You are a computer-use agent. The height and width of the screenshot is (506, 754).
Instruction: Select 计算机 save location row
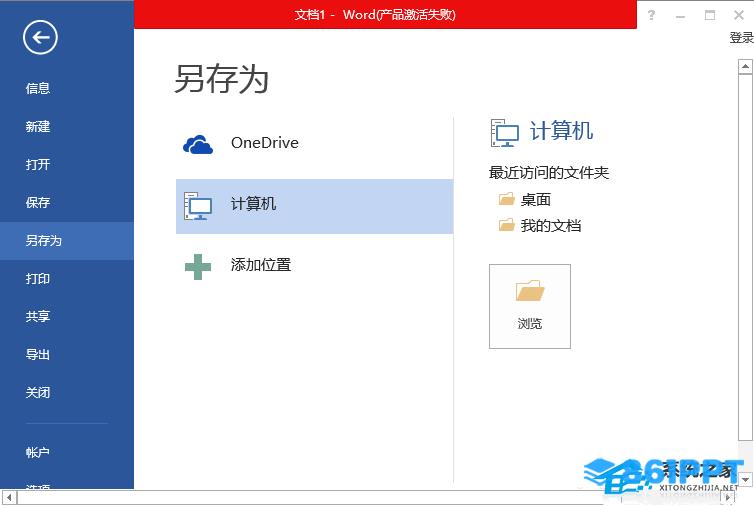pos(314,206)
